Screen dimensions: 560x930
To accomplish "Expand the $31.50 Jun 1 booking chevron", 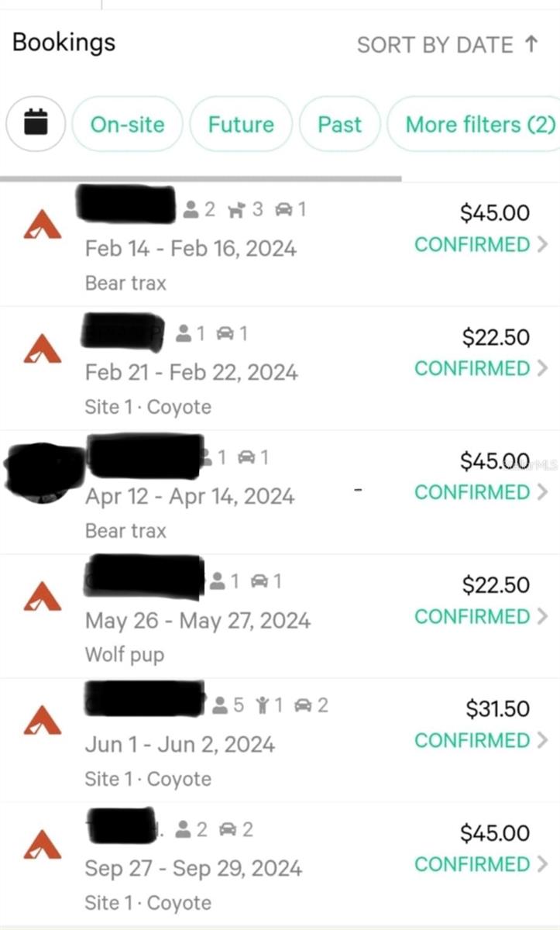I will [x=542, y=741].
